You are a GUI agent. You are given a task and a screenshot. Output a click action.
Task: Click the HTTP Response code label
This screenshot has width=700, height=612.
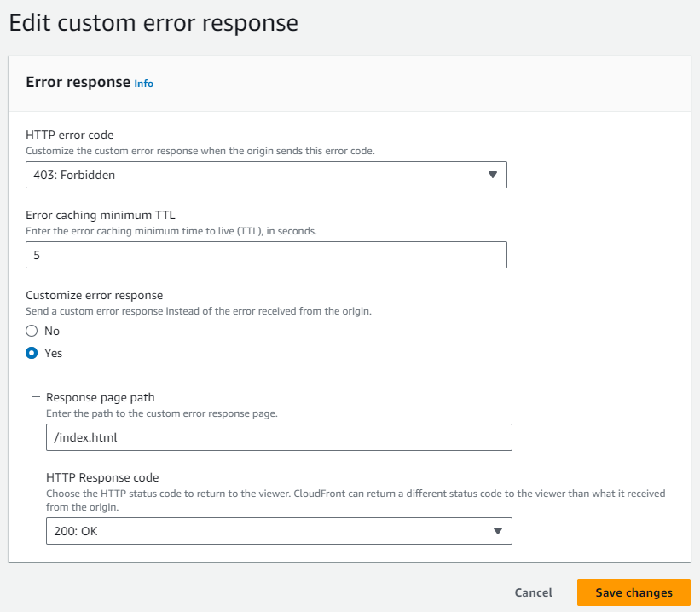[102, 477]
